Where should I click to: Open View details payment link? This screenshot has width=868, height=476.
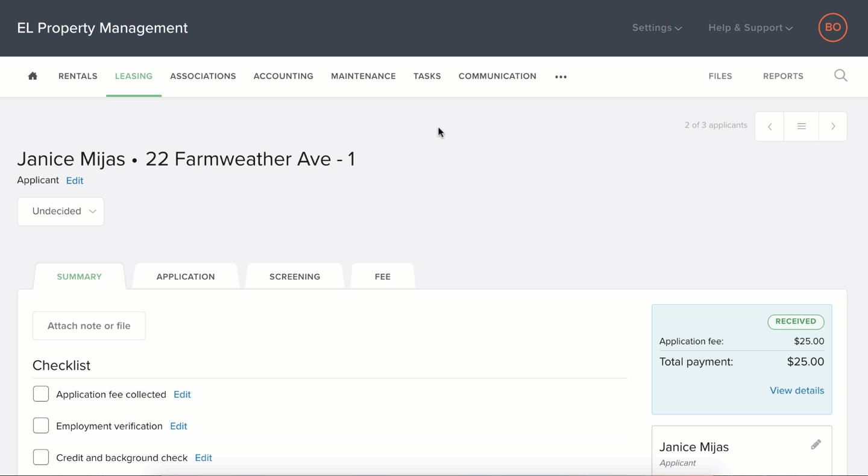796,391
